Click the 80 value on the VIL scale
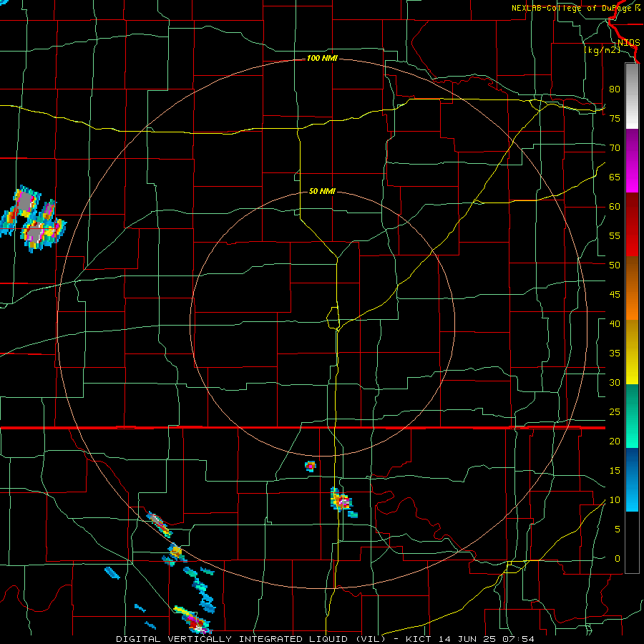The height and width of the screenshot is (644, 644). (615, 89)
